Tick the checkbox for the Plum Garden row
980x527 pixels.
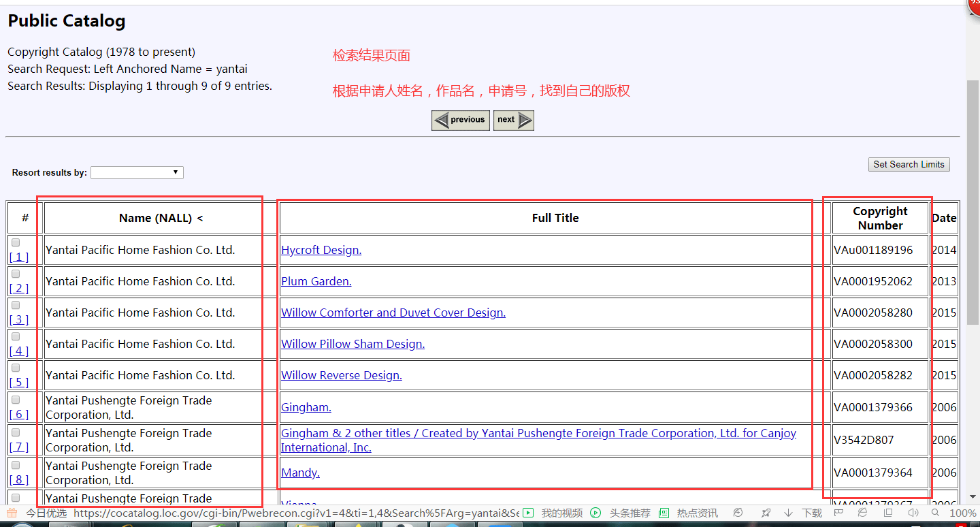[16, 274]
